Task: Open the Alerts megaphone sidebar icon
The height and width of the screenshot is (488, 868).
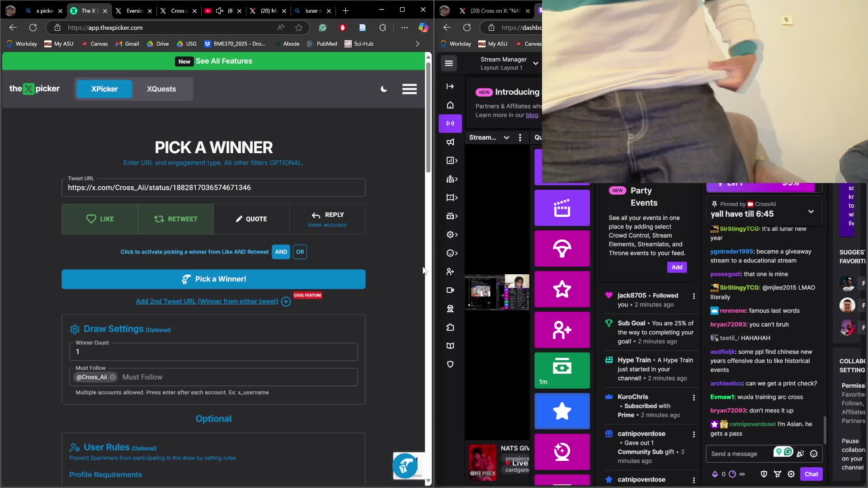Action: [450, 142]
